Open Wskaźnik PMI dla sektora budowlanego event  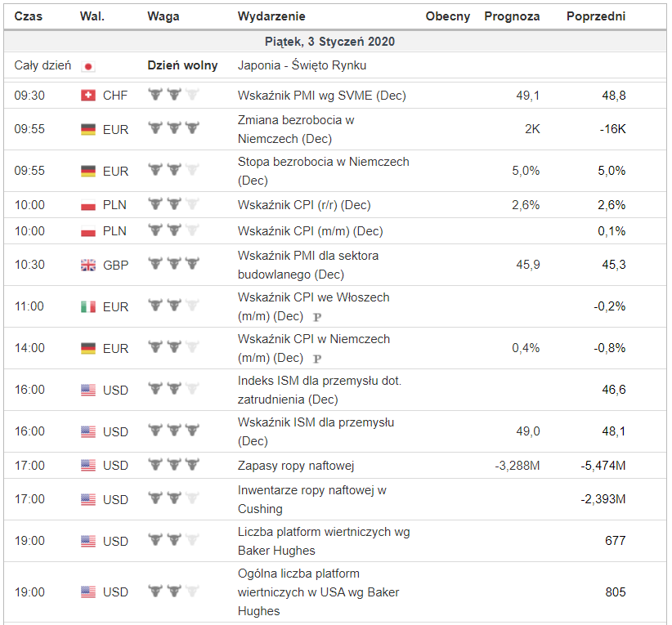point(307,265)
